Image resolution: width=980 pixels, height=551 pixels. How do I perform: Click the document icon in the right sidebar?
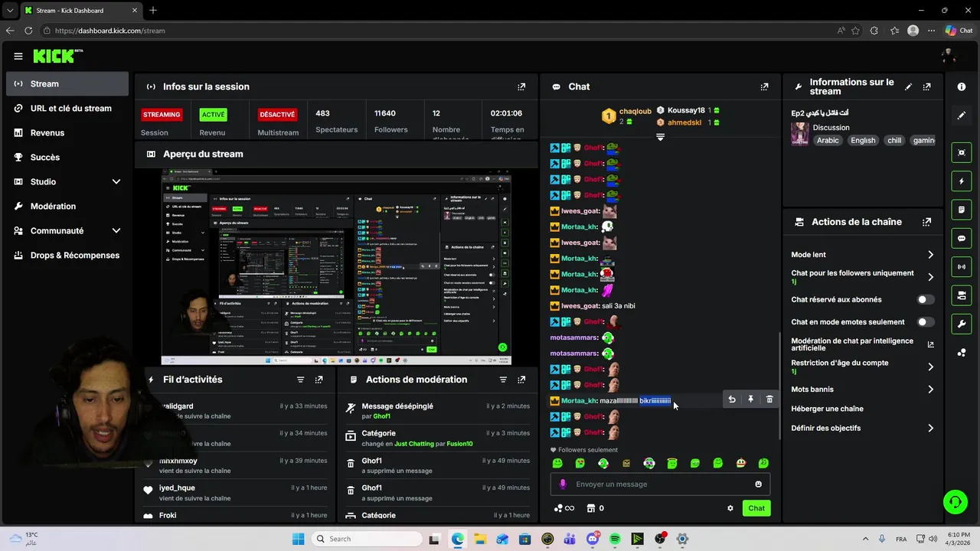click(x=962, y=210)
